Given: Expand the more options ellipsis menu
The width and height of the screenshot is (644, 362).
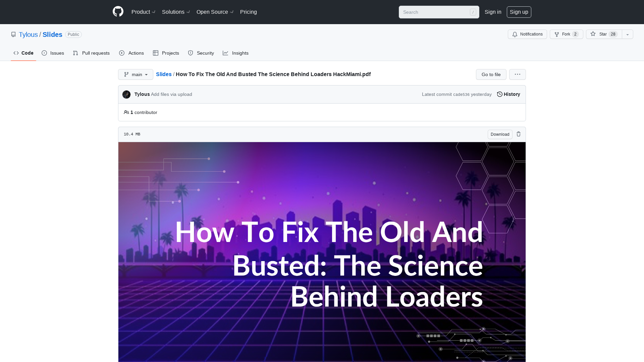Looking at the screenshot, I should point(518,74).
